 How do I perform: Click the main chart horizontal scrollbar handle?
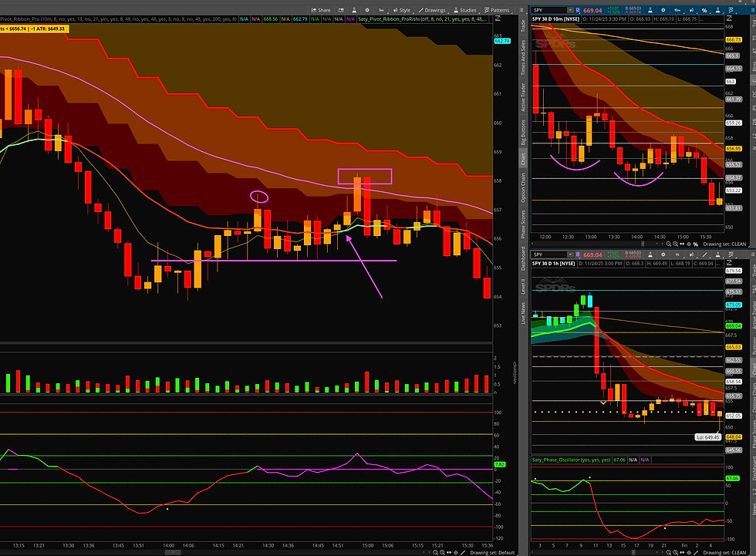click(x=172, y=553)
